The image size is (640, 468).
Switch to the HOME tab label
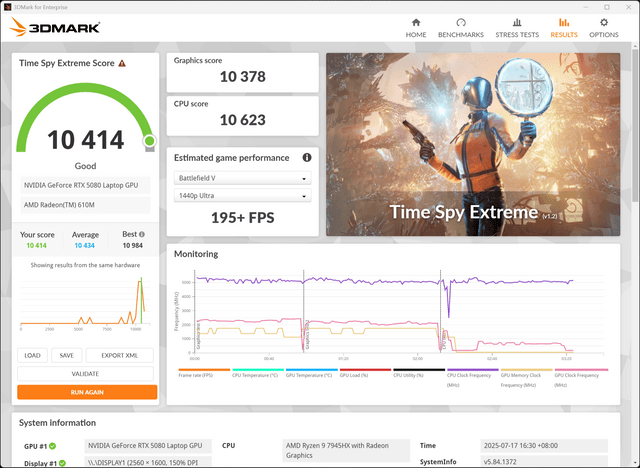(x=416, y=35)
